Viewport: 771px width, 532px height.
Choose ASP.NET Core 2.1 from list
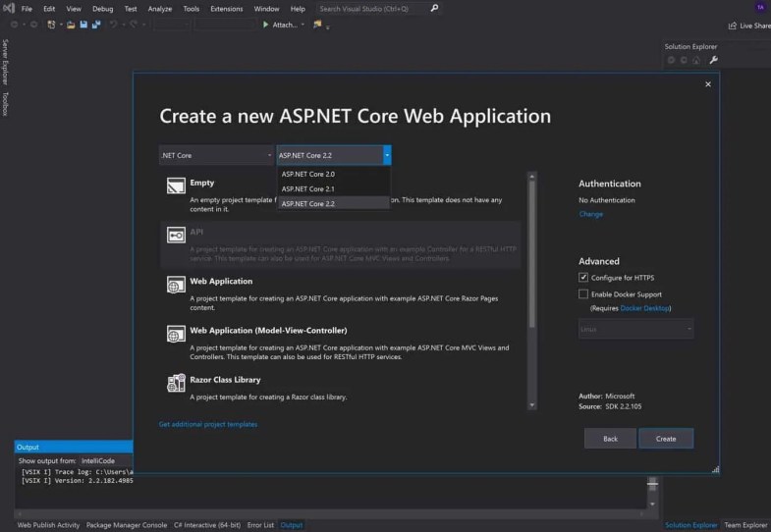[334, 188]
